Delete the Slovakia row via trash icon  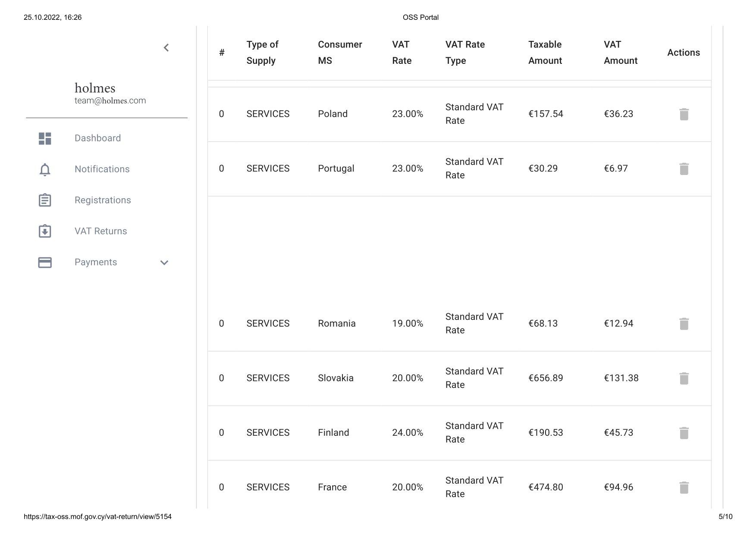click(x=684, y=378)
